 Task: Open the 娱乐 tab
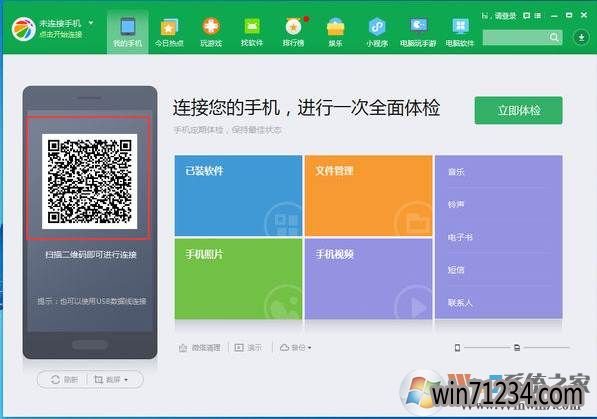[x=335, y=33]
